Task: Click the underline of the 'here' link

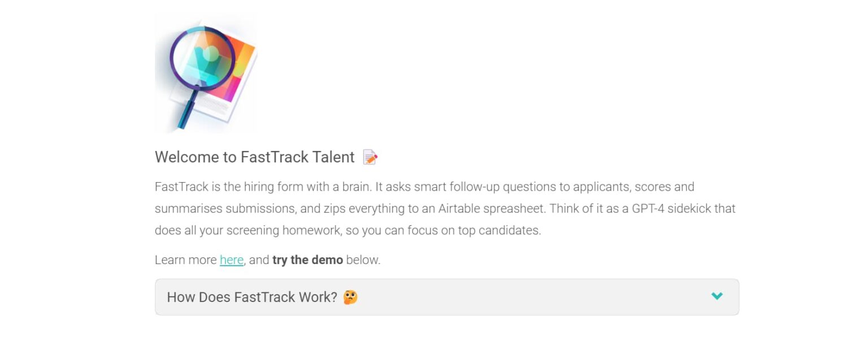Action: pyautogui.click(x=231, y=266)
